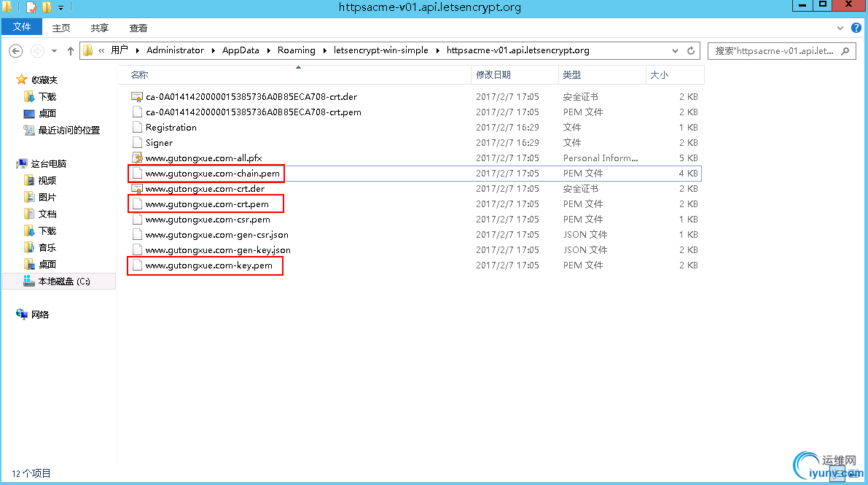Image resolution: width=868 pixels, height=485 pixels.
Task: Click the 图片 folder icon in sidebar
Action: coord(29,197)
